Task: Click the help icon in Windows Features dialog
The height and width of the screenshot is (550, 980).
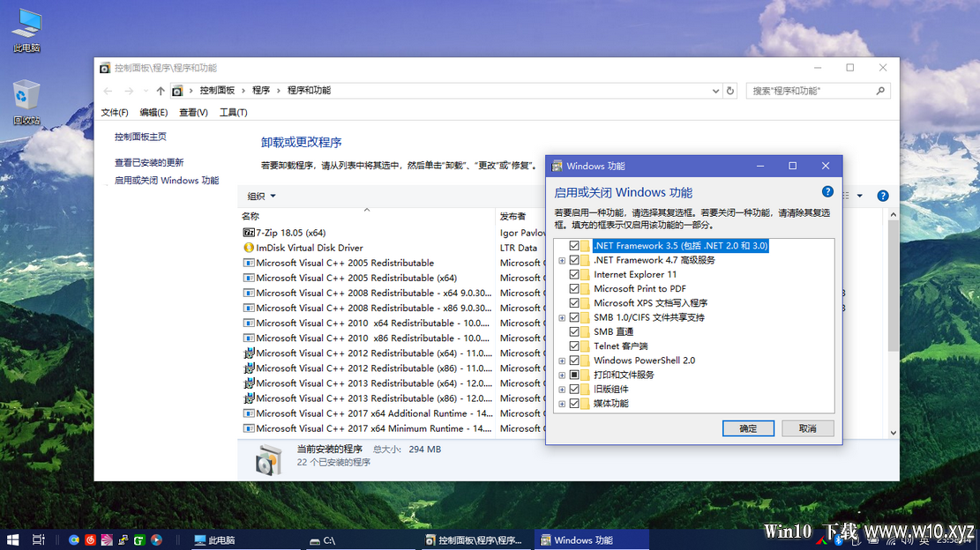Action: 827,191
